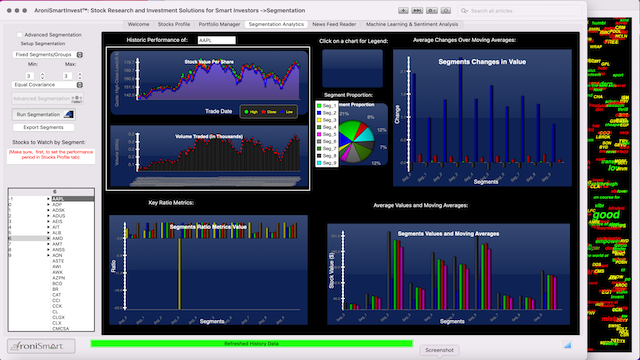The image size is (640, 360).
Task: Expand the AMD row disclosure triangle
Action: coord(49,238)
